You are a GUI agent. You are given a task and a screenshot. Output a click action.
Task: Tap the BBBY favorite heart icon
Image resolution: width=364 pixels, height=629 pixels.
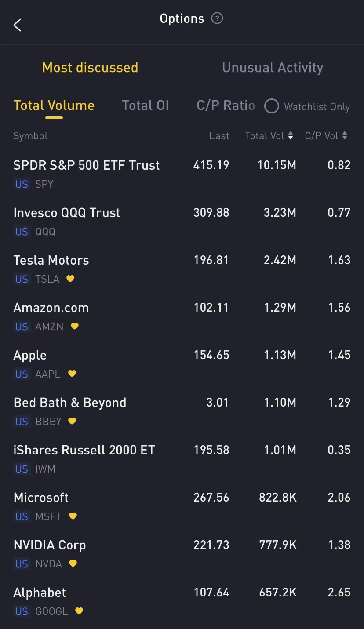(72, 421)
